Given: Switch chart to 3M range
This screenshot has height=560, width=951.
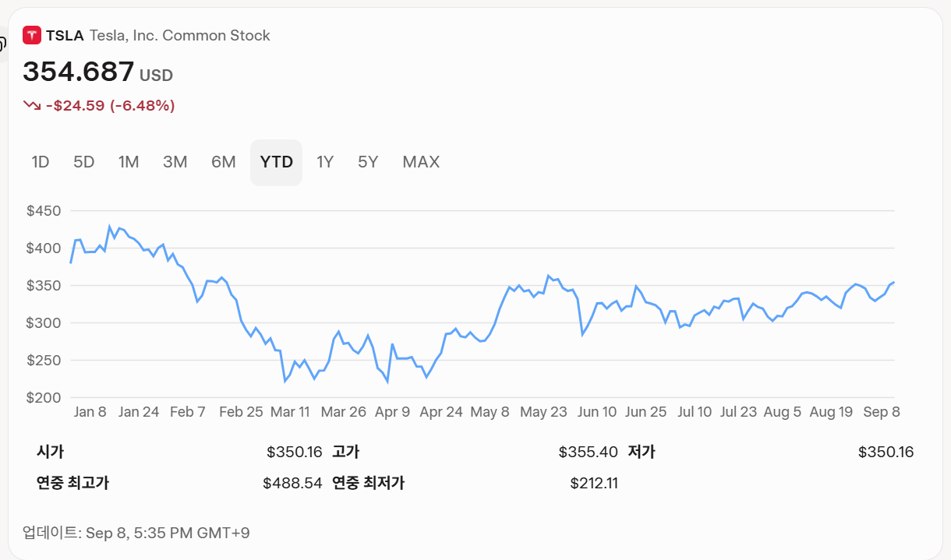Looking at the screenshot, I should pyautogui.click(x=175, y=162).
